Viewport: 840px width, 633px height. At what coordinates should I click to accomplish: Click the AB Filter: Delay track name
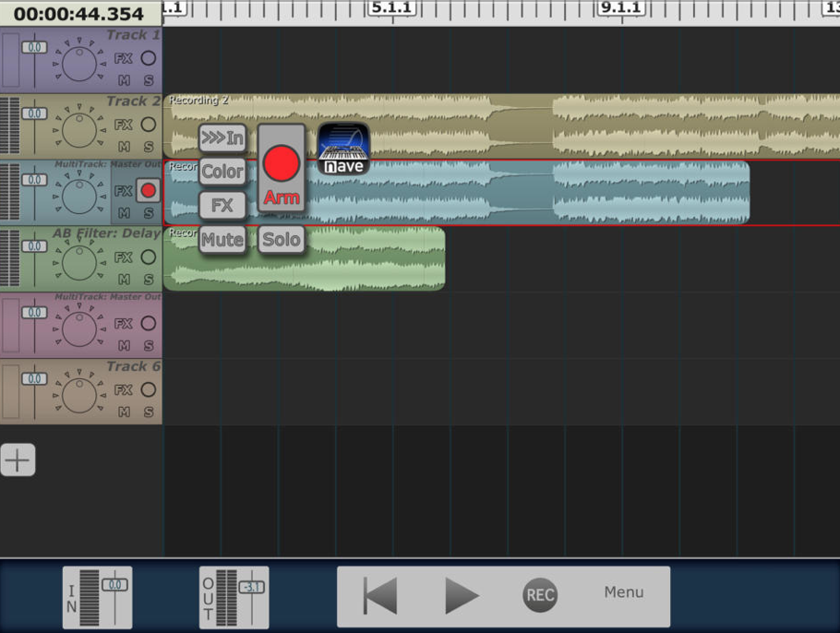[106, 233]
